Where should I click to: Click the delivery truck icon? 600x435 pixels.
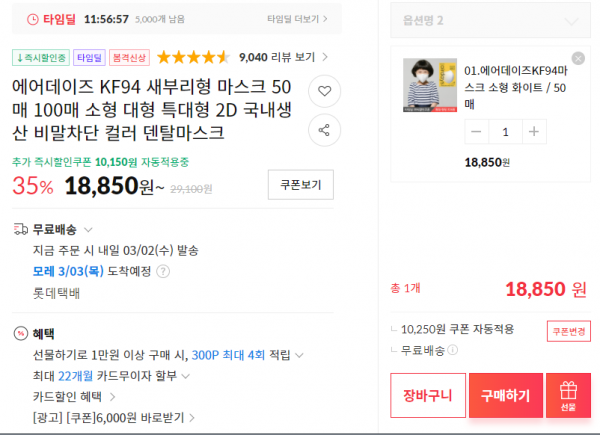[x=21, y=229]
